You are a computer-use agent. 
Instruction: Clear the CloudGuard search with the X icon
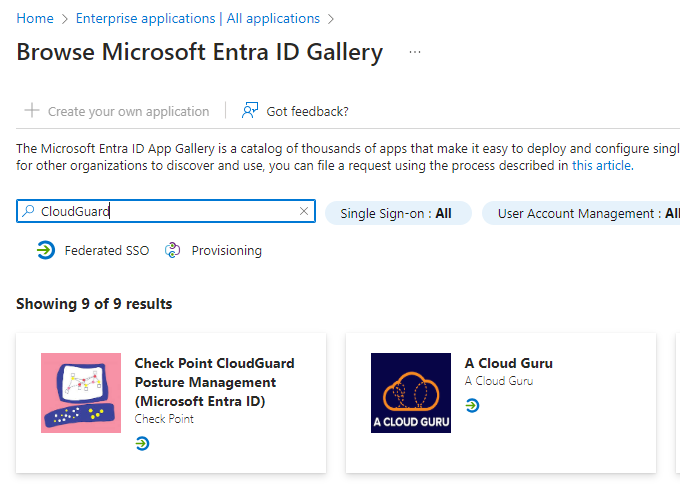pyautogui.click(x=304, y=211)
